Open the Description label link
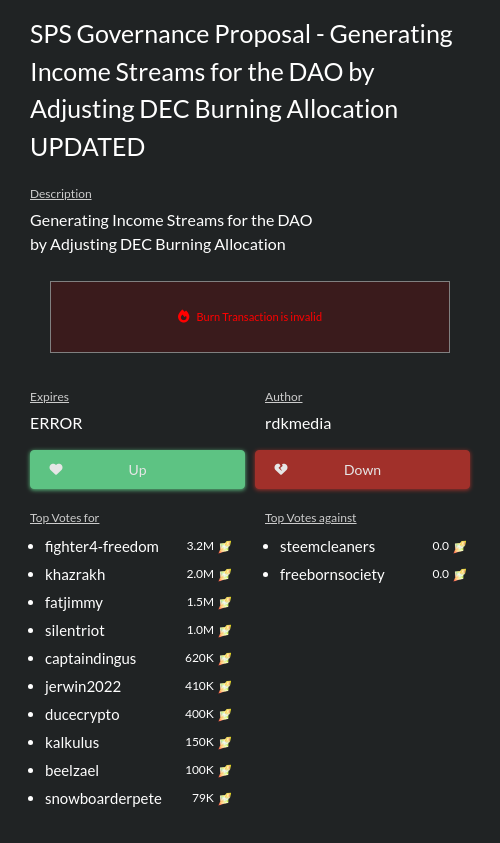The image size is (500, 843). (x=61, y=194)
